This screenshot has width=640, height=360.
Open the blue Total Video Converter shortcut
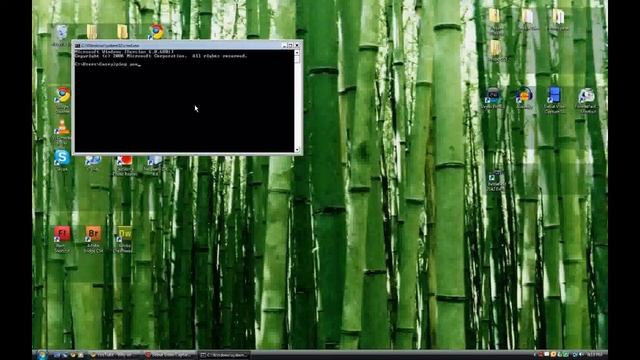[x=554, y=95]
